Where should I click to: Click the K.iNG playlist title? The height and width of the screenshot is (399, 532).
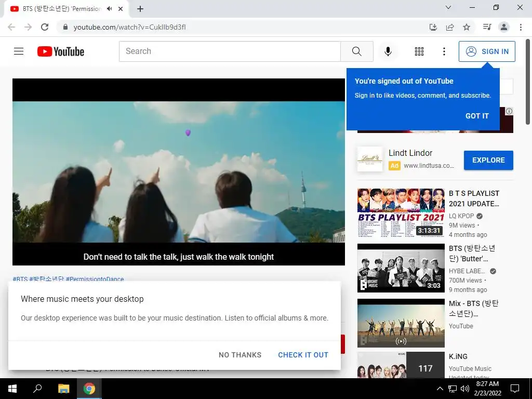[458, 356]
